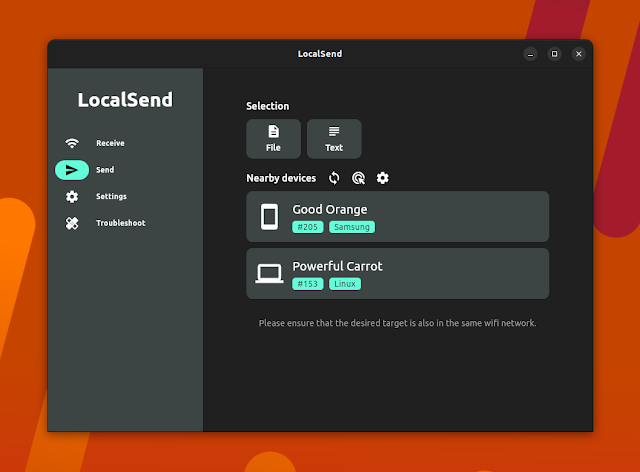
Task: Click the laptop icon for Powerful Carrot
Action: [268, 273]
